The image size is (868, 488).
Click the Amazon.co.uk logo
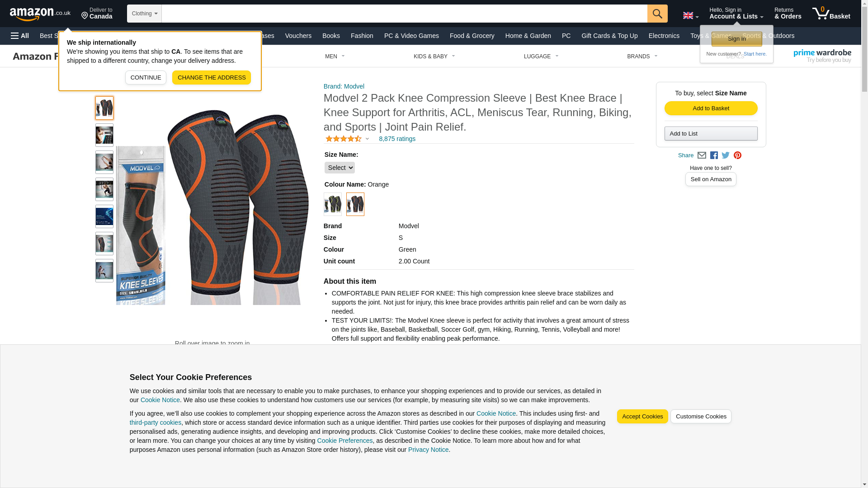[x=40, y=14]
